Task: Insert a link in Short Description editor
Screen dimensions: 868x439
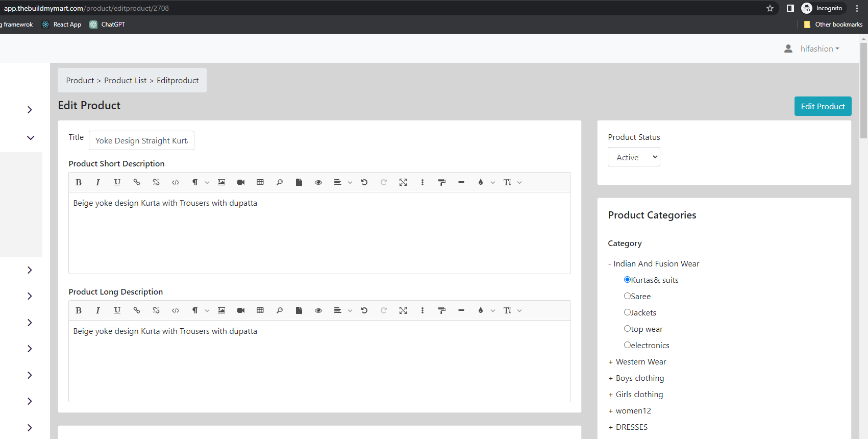Action: coord(137,182)
